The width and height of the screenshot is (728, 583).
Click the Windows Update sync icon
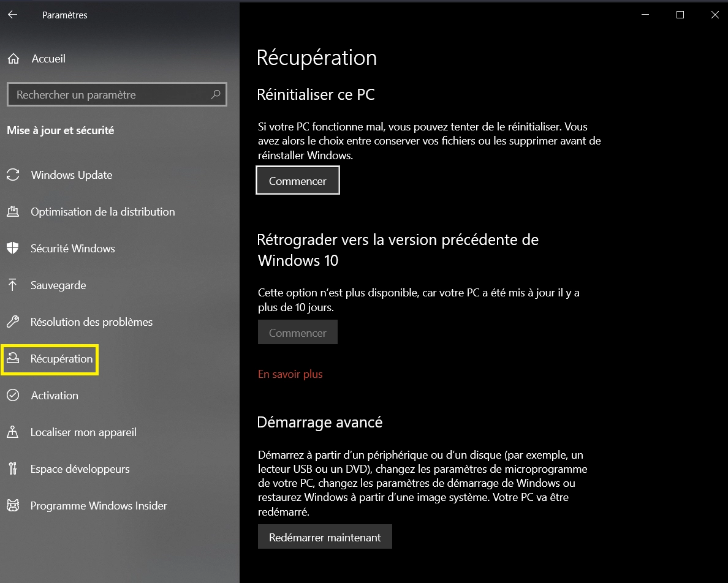(x=13, y=175)
